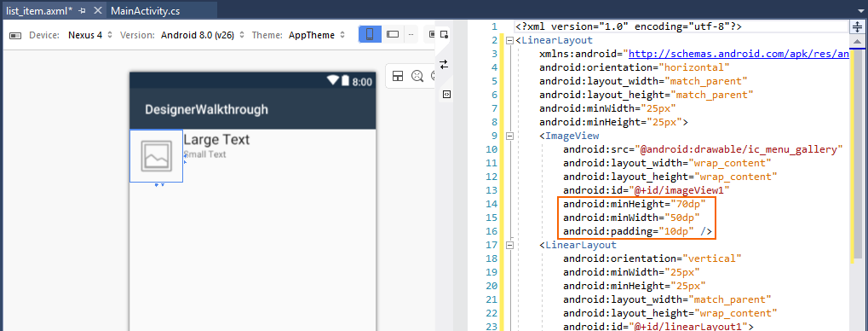Select the Small Text view in designer
868x331 pixels.
point(204,154)
